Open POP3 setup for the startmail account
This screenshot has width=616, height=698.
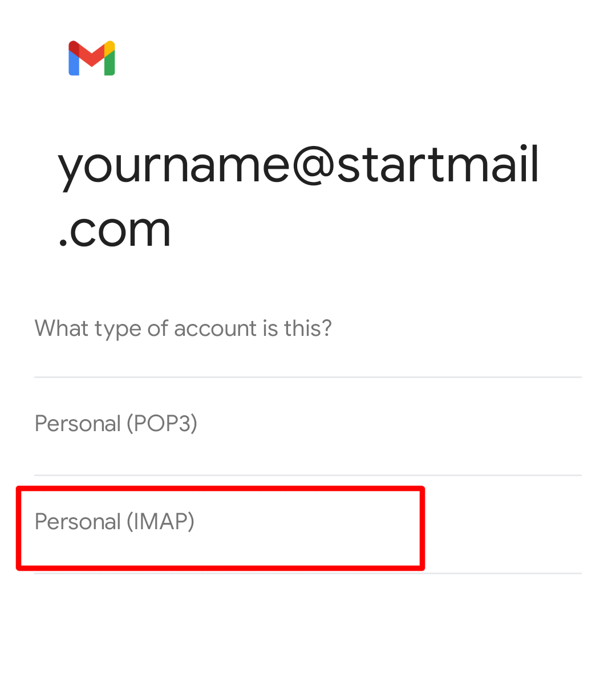point(116,424)
